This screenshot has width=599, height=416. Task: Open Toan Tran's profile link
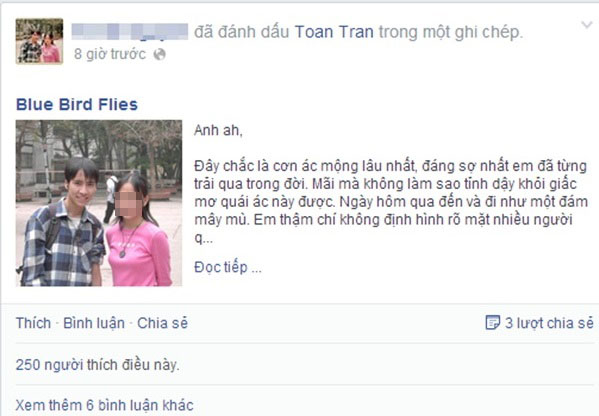(334, 32)
